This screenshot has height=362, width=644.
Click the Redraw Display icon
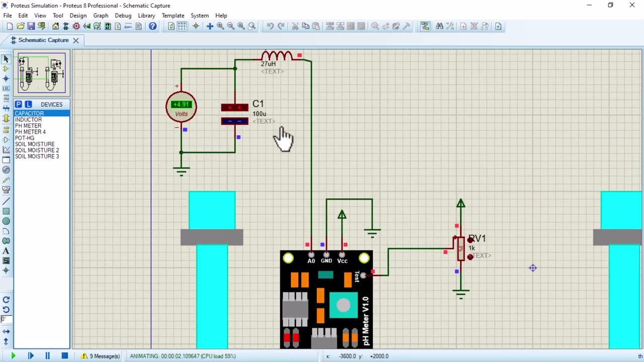(171, 26)
